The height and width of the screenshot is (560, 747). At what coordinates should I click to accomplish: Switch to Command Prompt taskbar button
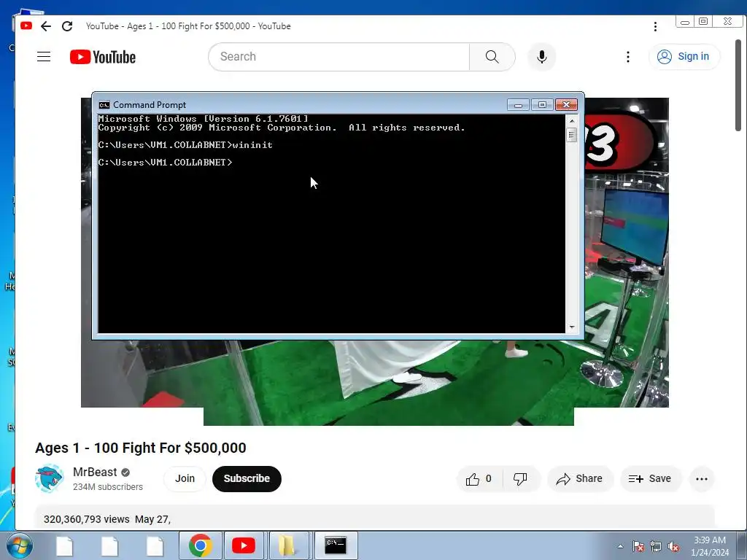point(336,545)
